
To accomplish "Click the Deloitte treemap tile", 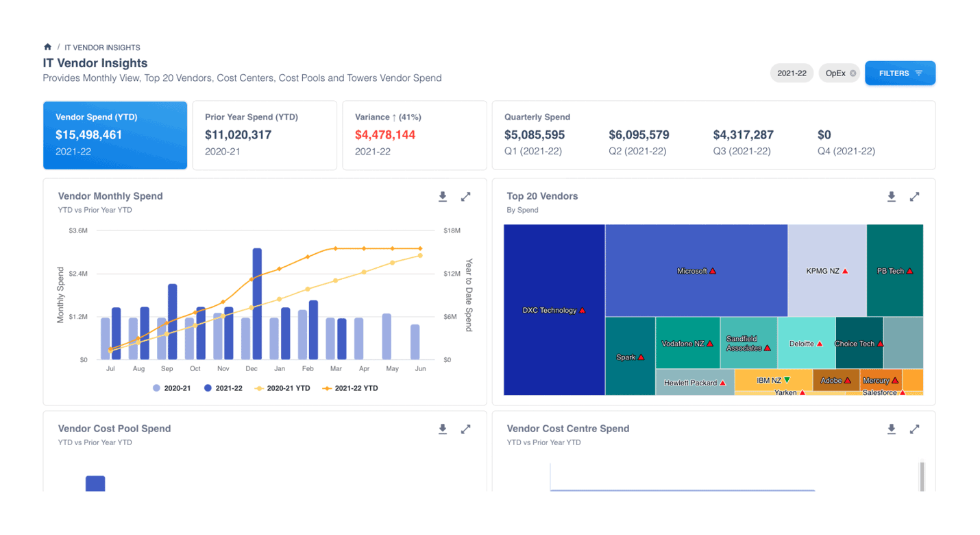I will coord(807,343).
